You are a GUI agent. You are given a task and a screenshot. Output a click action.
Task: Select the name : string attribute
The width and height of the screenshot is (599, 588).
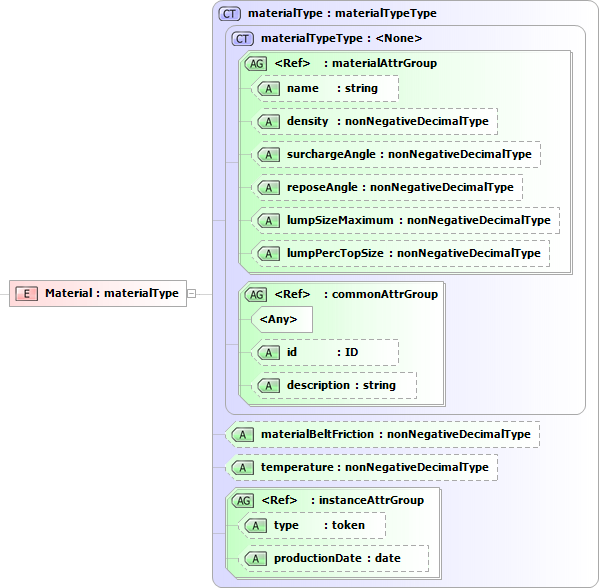pos(325,89)
